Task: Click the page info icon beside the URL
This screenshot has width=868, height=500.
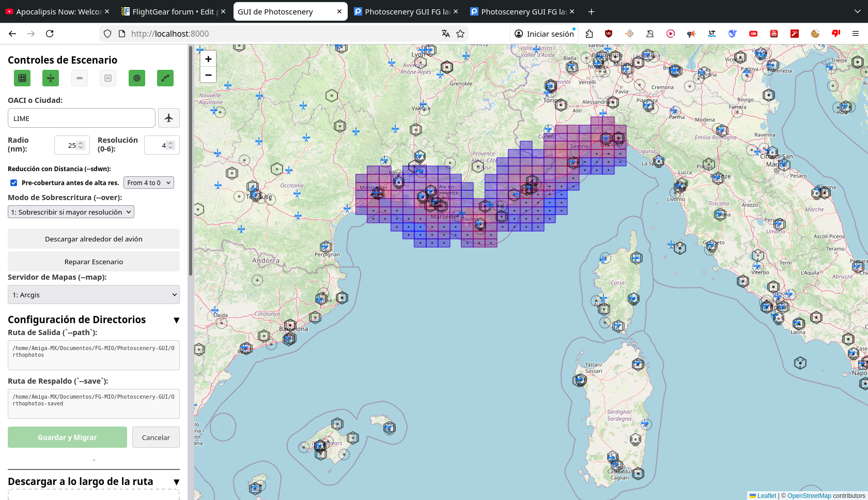Action: coord(122,34)
